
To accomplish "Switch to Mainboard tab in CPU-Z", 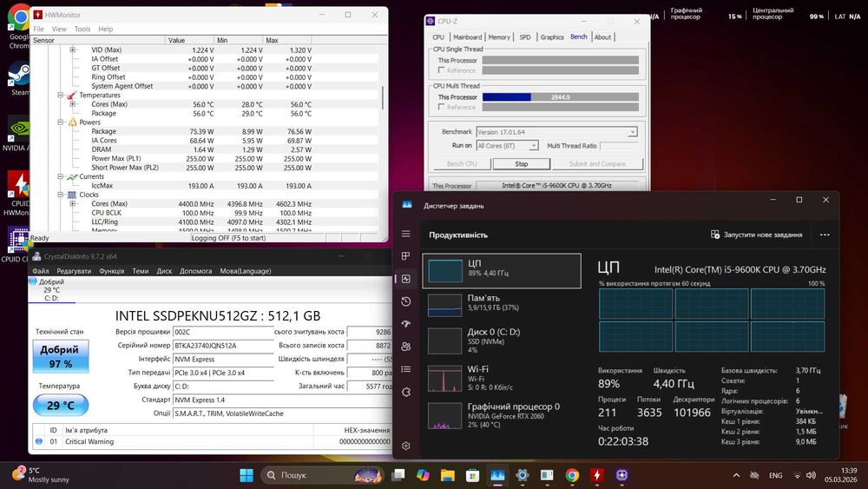I will [468, 37].
